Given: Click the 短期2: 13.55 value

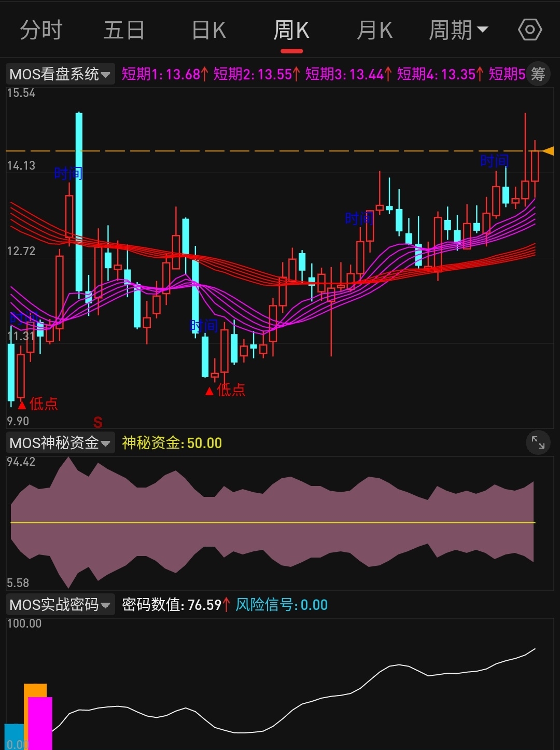Looking at the screenshot, I should tap(257, 74).
